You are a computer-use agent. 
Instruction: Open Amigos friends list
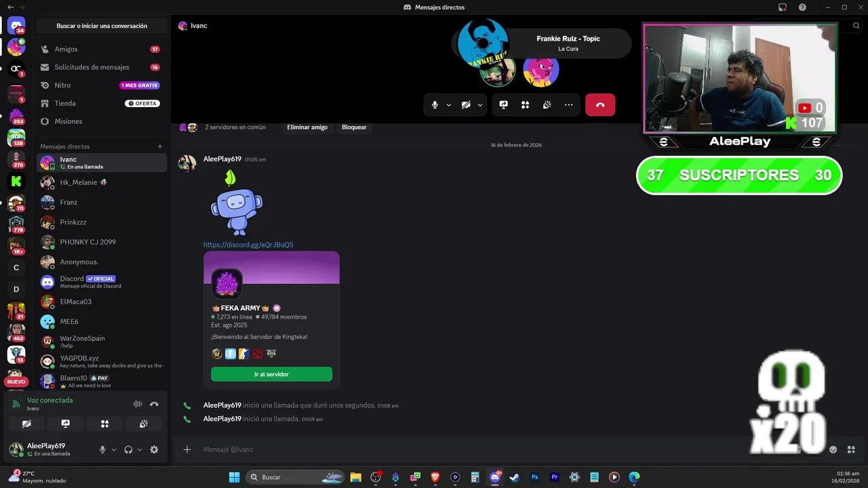pos(101,49)
